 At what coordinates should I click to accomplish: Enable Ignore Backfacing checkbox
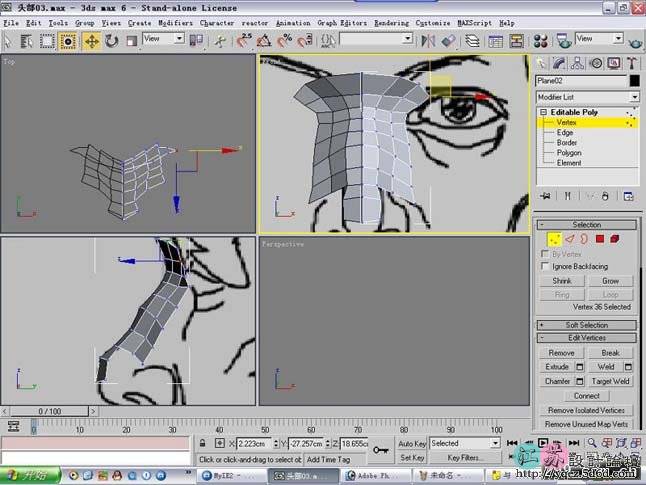pos(545,266)
